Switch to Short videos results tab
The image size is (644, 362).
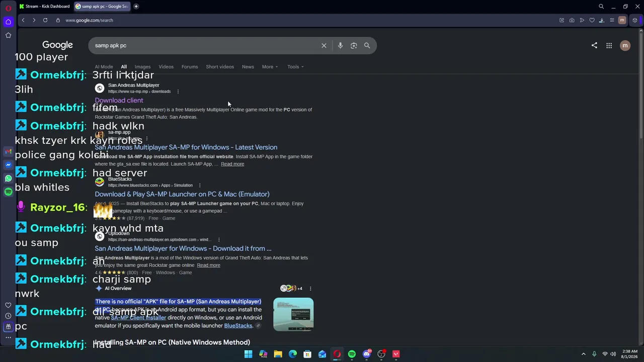pyautogui.click(x=220, y=67)
